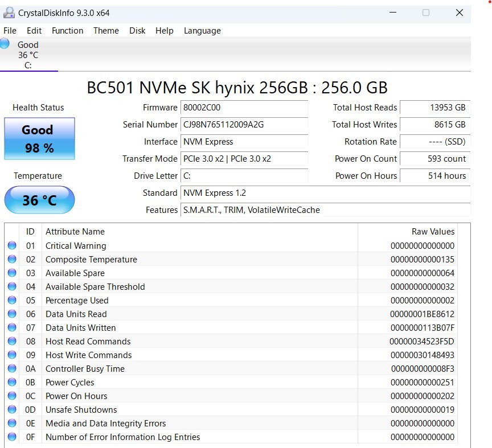The image size is (492, 448).
Task: Open the Function menu
Action: coord(67,31)
